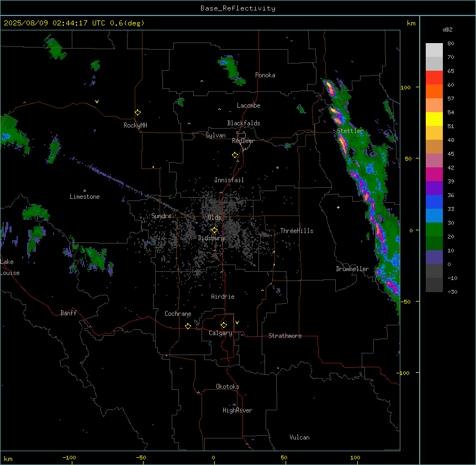The height and width of the screenshot is (465, 476).
Task: Select the bright yellow legend color band
Action: [434, 119]
